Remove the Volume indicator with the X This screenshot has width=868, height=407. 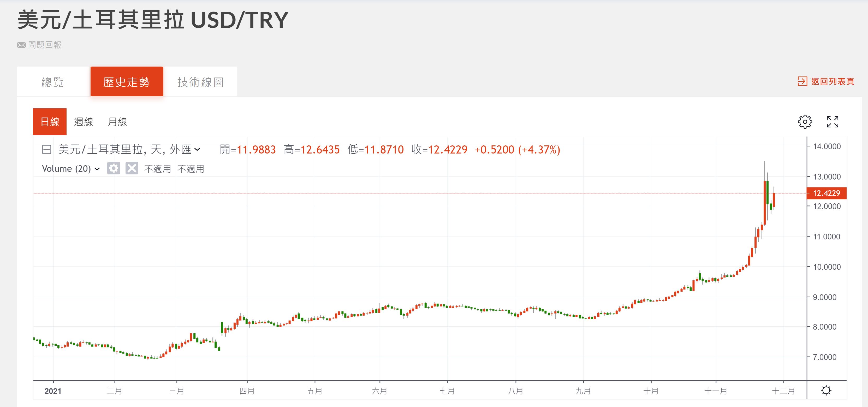pyautogui.click(x=132, y=168)
